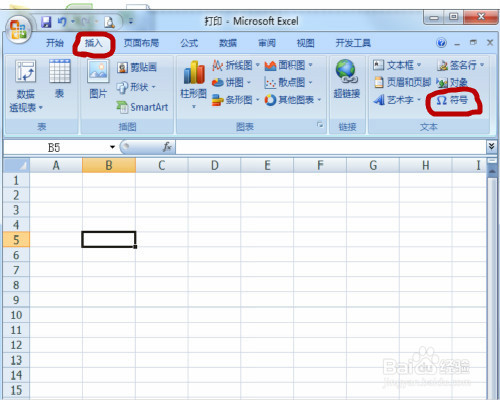Open the 开发工具 tab
500x400 pixels.
(353, 43)
